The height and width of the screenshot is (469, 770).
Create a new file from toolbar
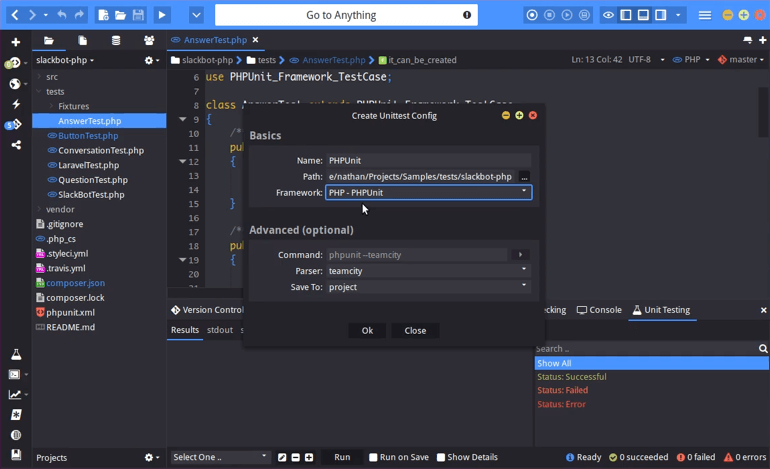click(103, 15)
